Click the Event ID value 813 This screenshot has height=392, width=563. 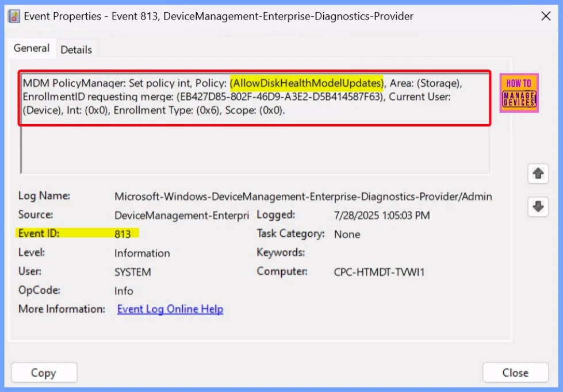point(122,234)
